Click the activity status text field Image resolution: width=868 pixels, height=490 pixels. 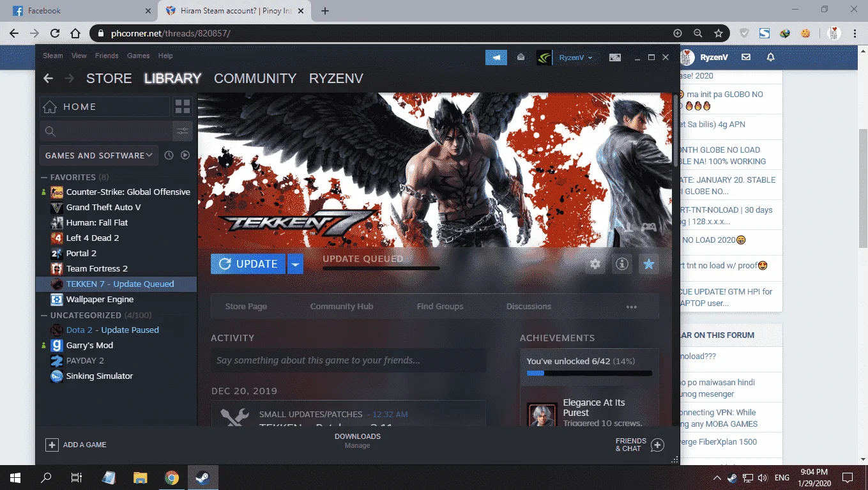tap(349, 360)
